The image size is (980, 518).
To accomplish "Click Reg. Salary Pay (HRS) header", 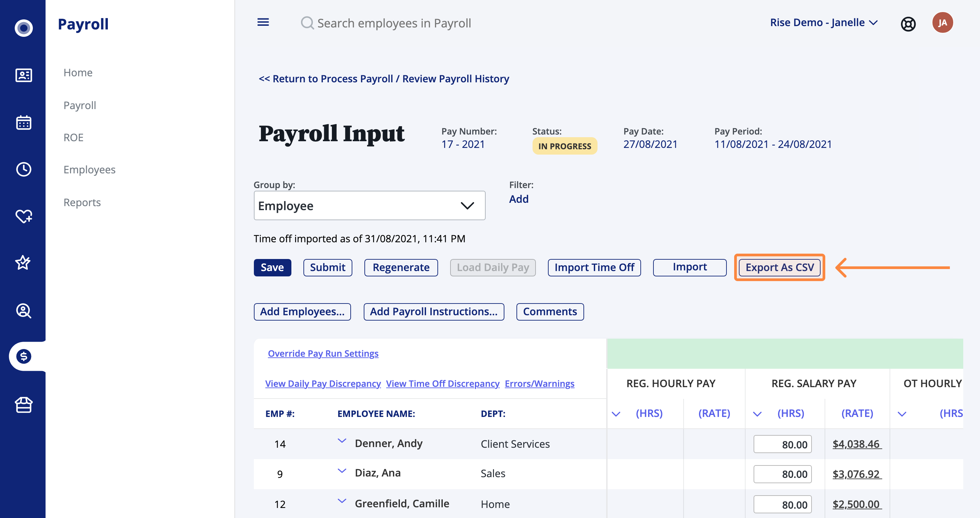I will [790, 413].
